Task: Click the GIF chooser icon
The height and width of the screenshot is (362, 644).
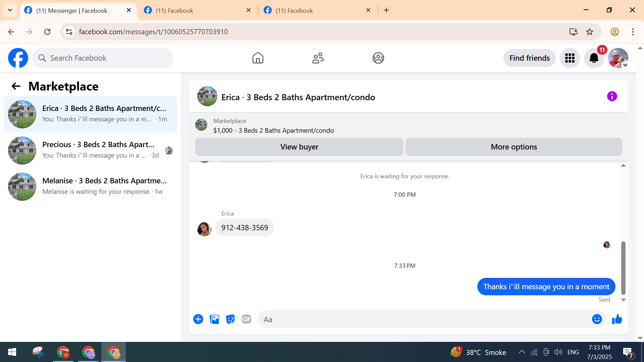Action: (x=247, y=319)
